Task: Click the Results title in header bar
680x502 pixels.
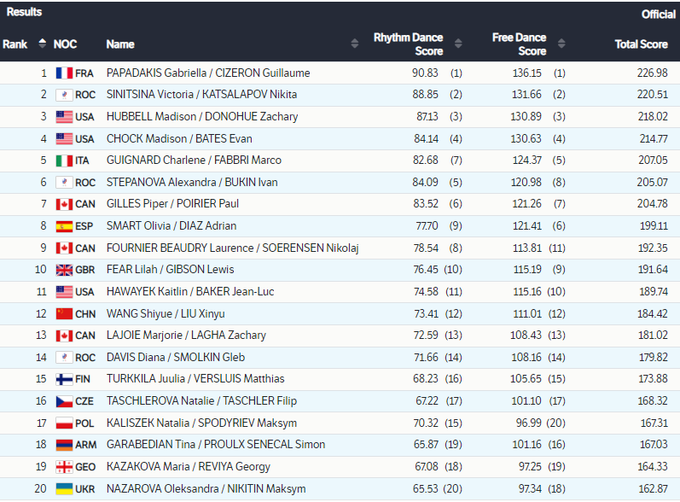Action: click(24, 12)
